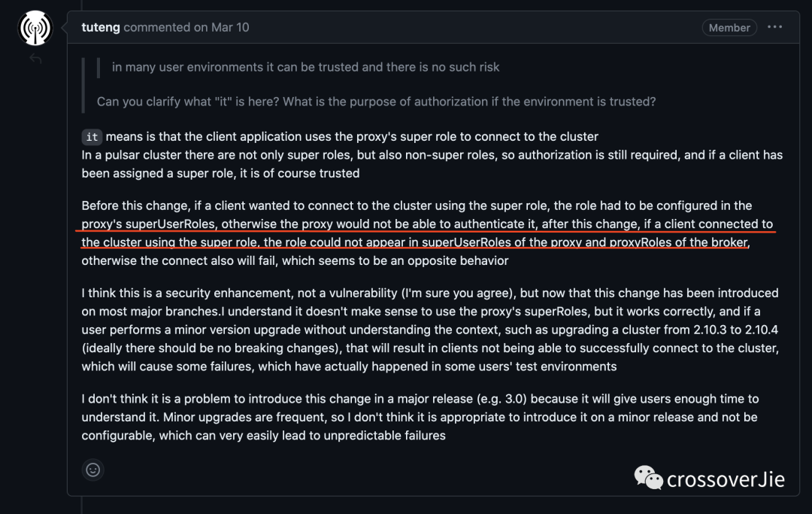Click the tuteng username link
Image resolution: width=812 pixels, height=514 pixels.
pos(101,27)
